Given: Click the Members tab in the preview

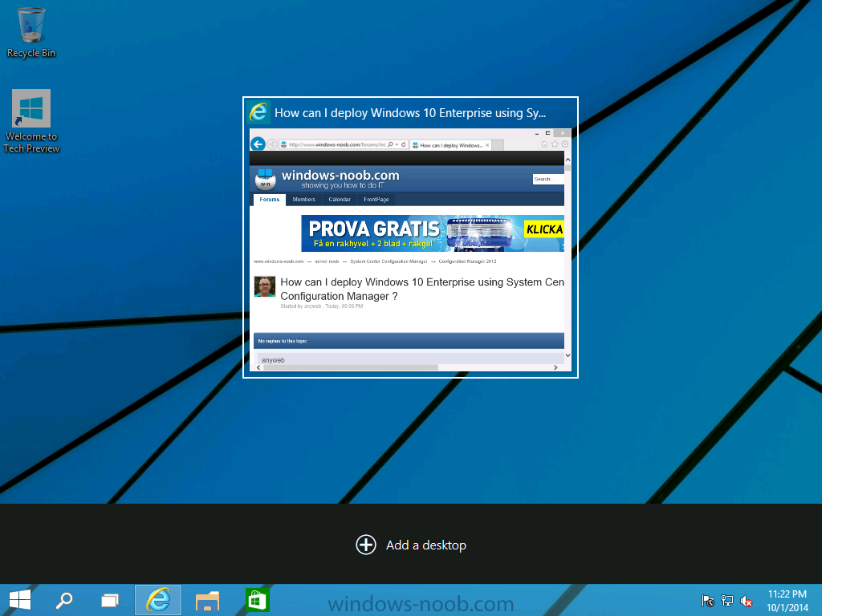Looking at the screenshot, I should pyautogui.click(x=304, y=199).
